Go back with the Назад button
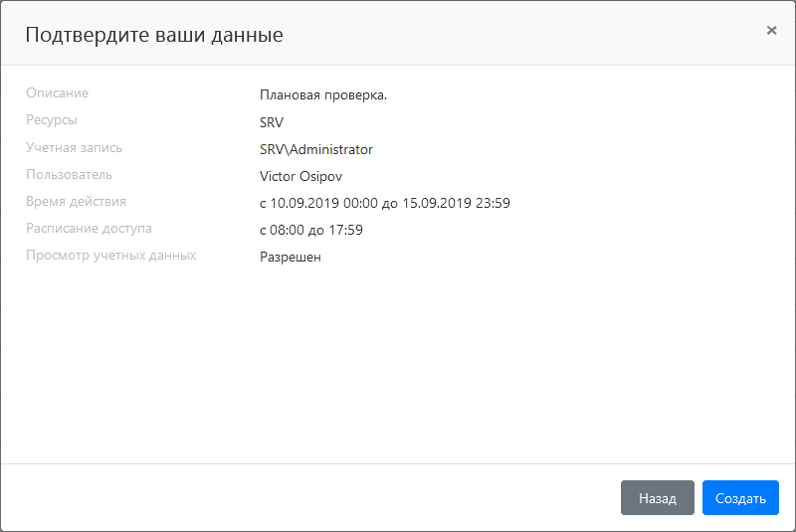This screenshot has width=796, height=532. click(x=657, y=498)
